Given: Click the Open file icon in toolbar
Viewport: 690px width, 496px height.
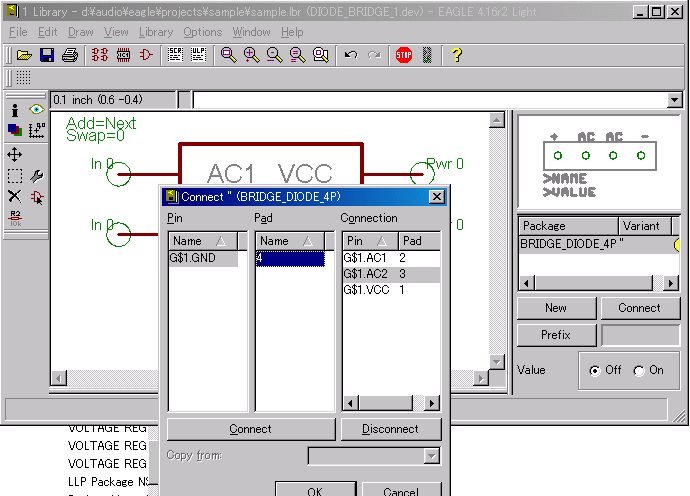Looking at the screenshot, I should [x=24, y=56].
